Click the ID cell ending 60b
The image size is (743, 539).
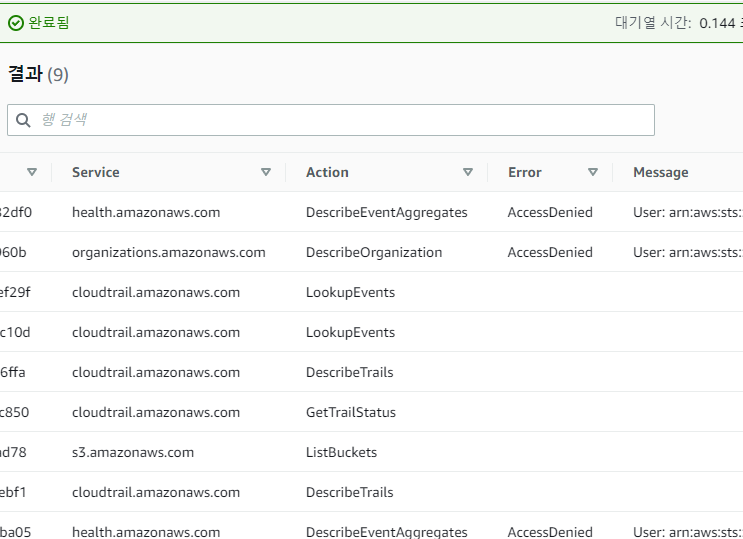pos(13,252)
